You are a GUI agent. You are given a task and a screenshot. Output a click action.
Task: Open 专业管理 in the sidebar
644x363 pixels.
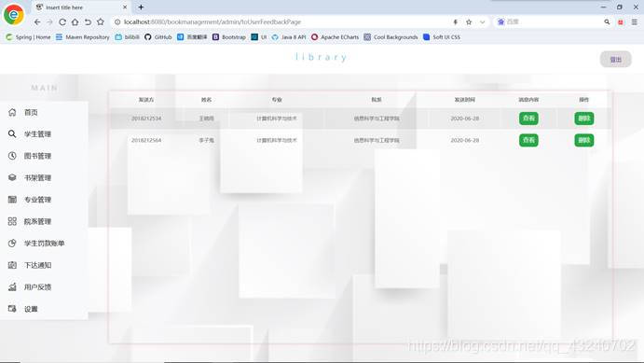pos(37,200)
